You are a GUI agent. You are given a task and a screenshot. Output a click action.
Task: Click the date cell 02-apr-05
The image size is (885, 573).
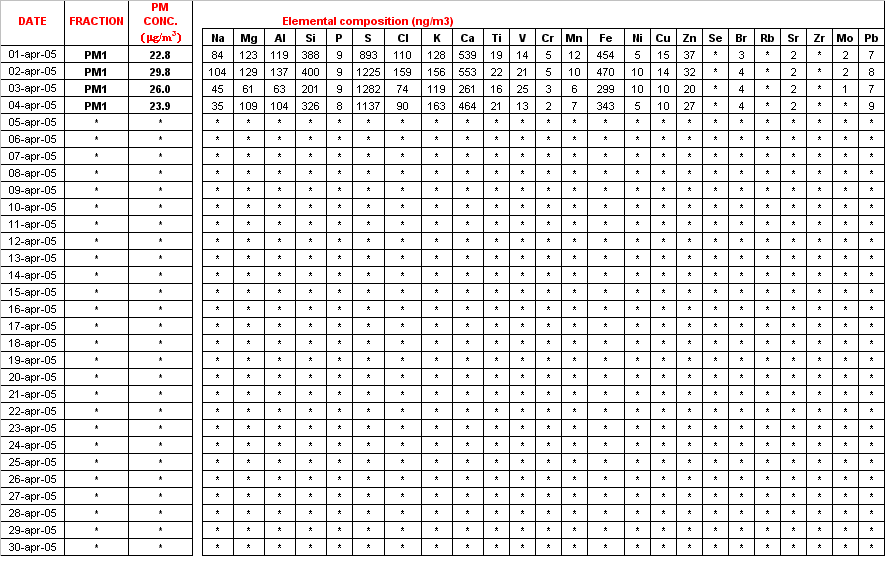pos(32,71)
